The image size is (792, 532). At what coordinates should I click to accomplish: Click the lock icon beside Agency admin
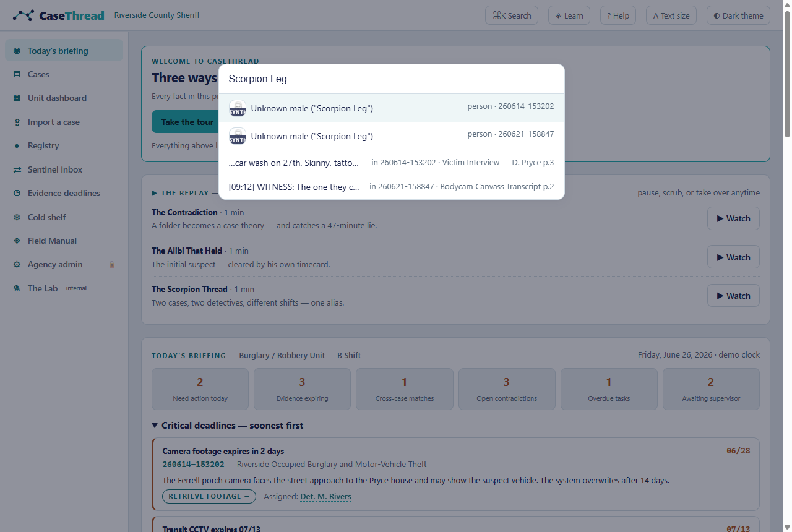coord(112,264)
